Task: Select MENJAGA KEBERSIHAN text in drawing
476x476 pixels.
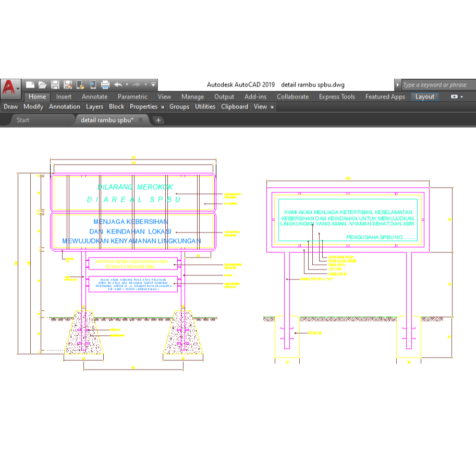Action: [130, 222]
